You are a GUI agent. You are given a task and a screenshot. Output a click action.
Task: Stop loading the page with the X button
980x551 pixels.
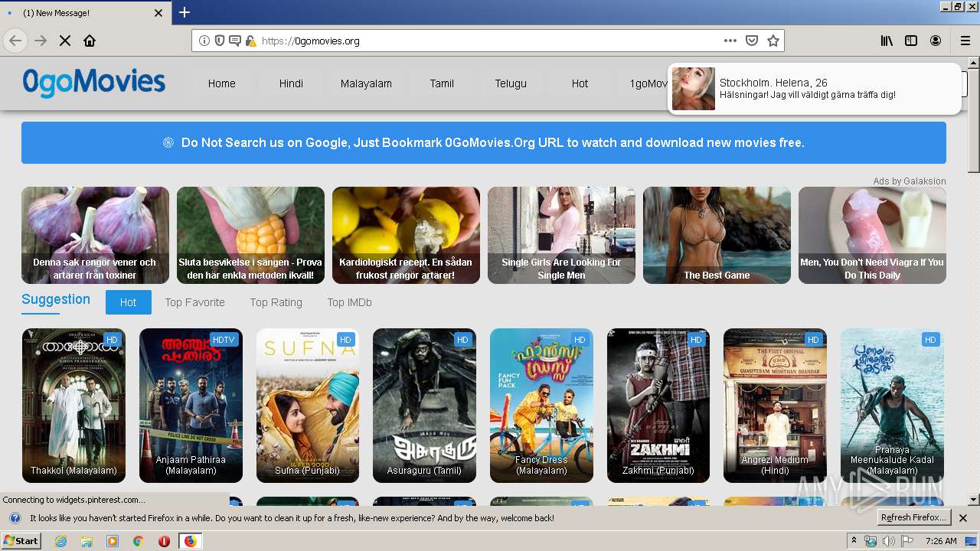65,41
